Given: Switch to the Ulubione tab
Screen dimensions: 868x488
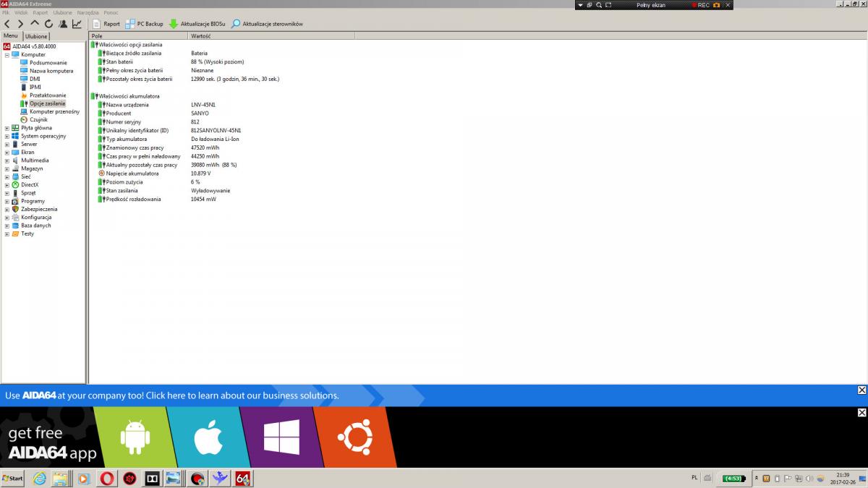Looking at the screenshot, I should click(36, 36).
